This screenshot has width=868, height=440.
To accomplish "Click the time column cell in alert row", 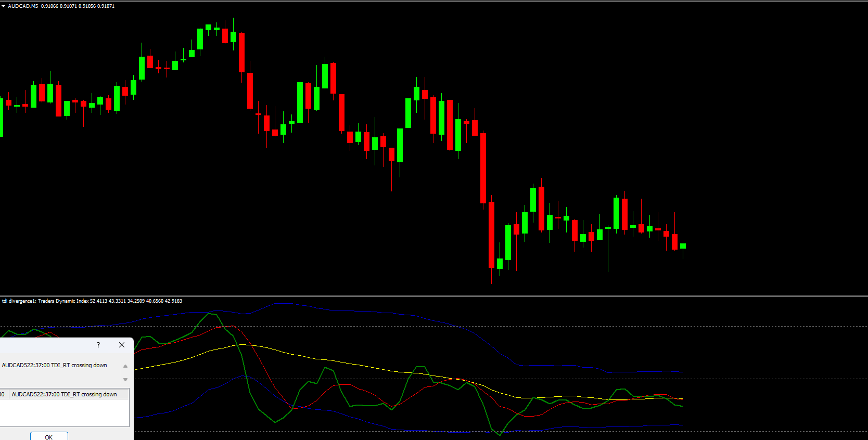I will [x=3, y=394].
